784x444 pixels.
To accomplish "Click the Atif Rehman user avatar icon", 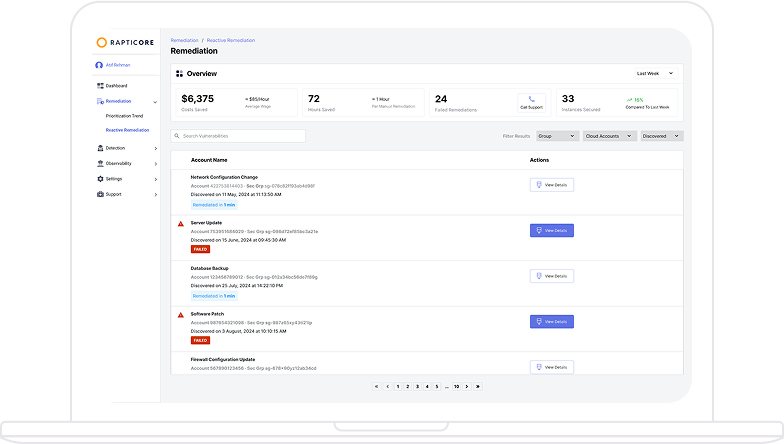I will pyautogui.click(x=99, y=65).
